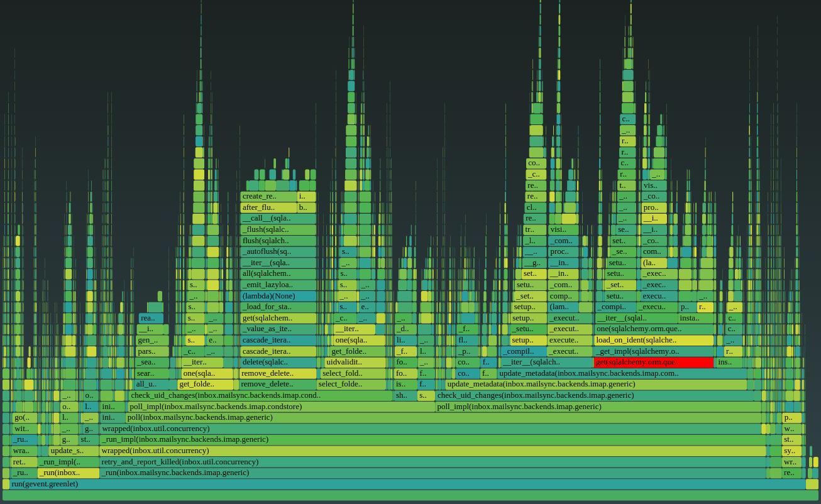Click the wide wrapped(inbox.util.concurrency) frame above retry_and_report_killed
821x504 pixels.
click(433, 451)
